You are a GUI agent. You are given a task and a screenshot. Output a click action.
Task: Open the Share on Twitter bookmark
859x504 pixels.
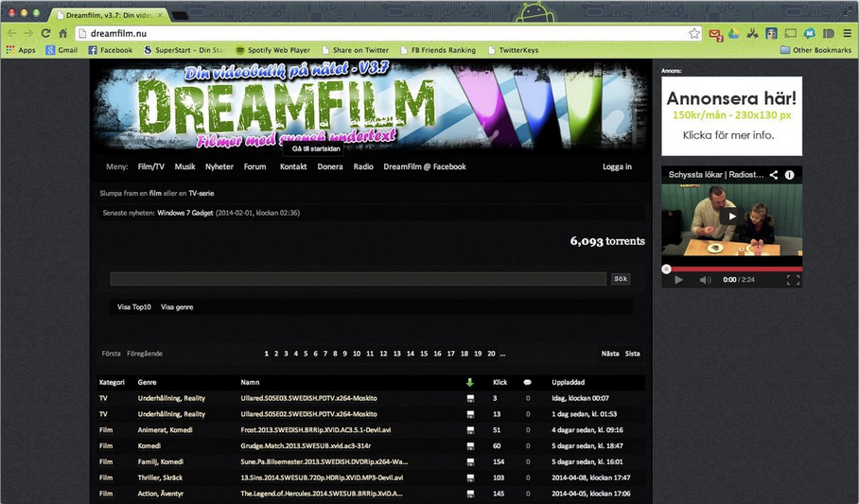click(356, 50)
